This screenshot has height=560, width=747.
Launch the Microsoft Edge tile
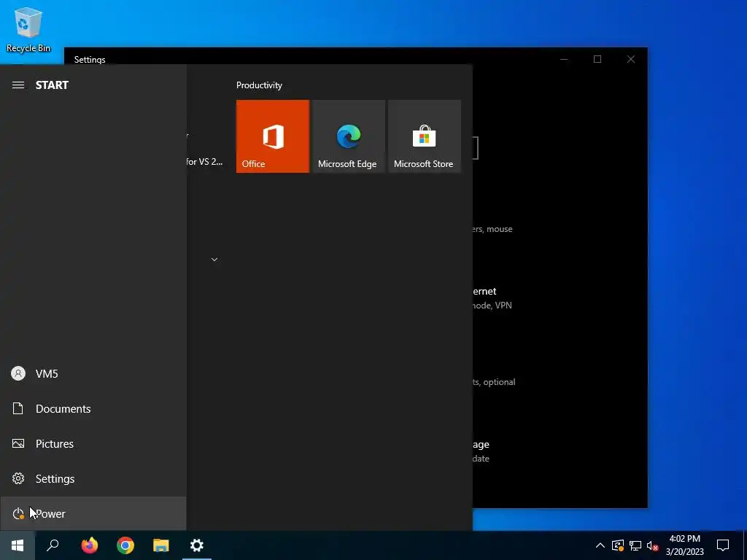point(348,136)
